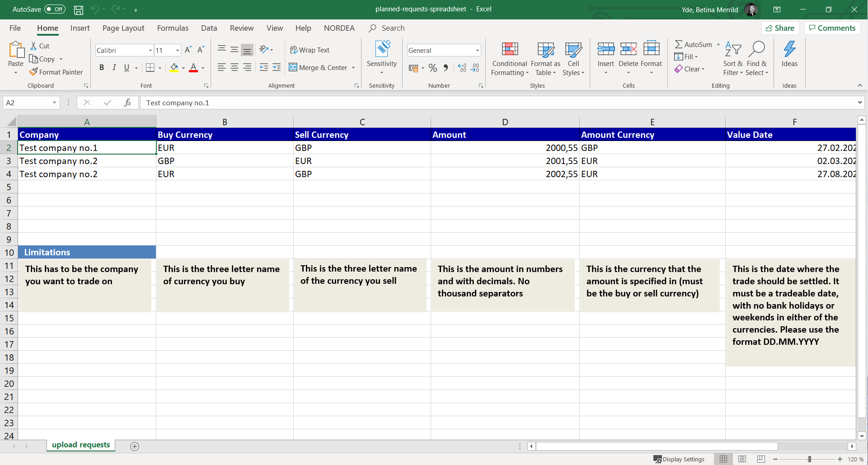Screen dimensions: 868x465
Task: Click Merge & Center button
Action: click(318, 68)
